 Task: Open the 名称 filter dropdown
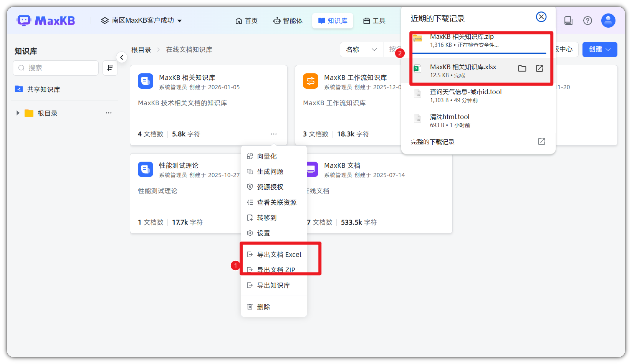tap(361, 50)
